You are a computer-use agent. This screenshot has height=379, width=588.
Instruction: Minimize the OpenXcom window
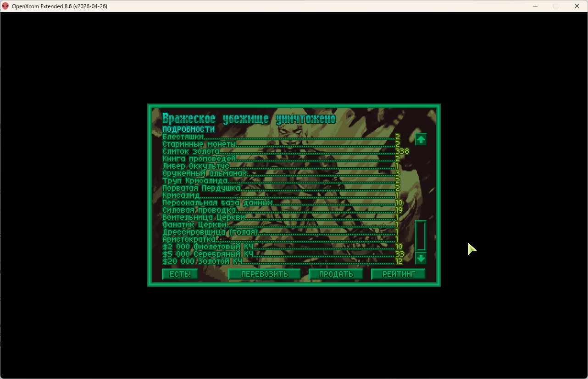tap(535, 6)
